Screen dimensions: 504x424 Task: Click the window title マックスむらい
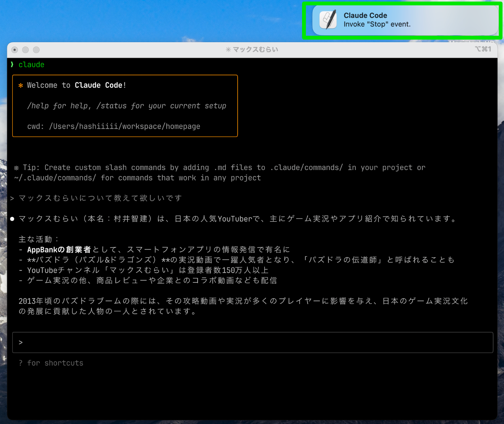pyautogui.click(x=255, y=49)
